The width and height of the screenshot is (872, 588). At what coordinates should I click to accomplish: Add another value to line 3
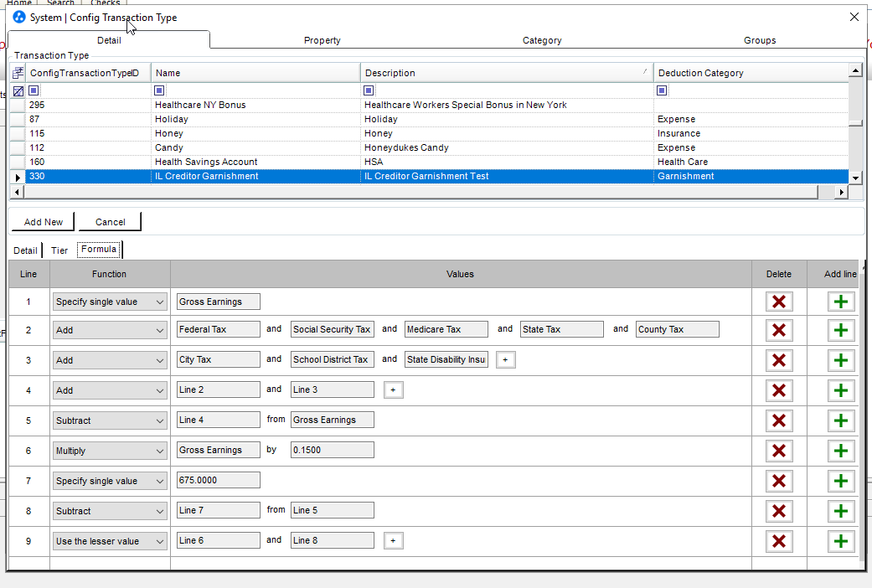pyautogui.click(x=505, y=360)
